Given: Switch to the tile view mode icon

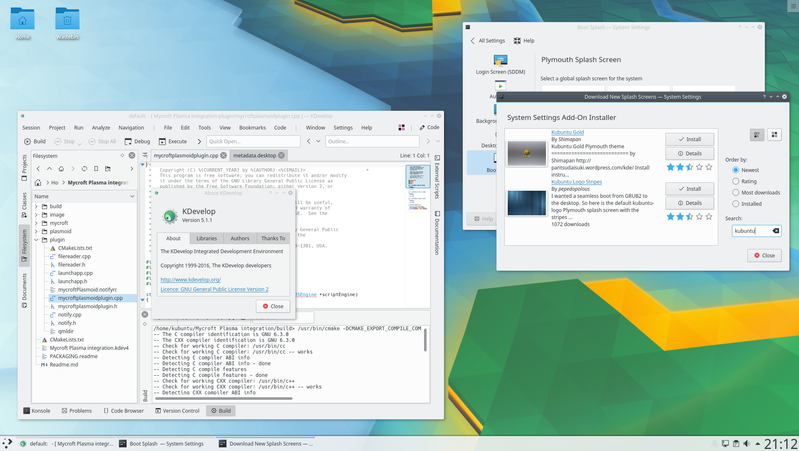Looking at the screenshot, I should click(x=774, y=135).
